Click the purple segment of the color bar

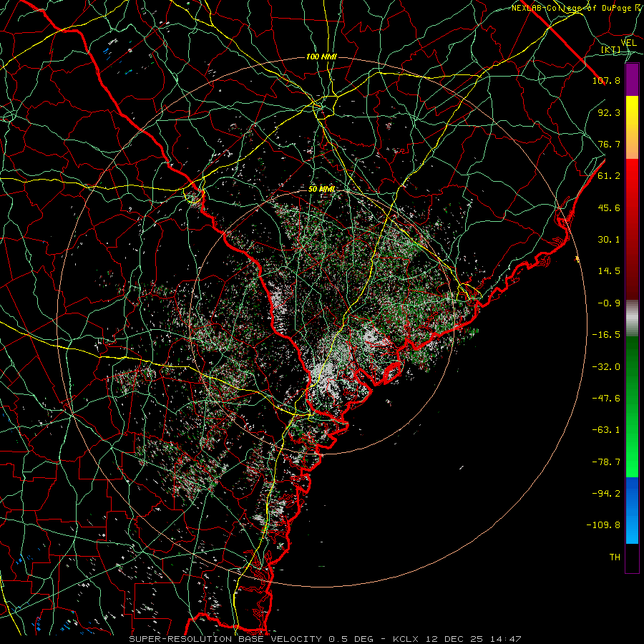pos(632,79)
